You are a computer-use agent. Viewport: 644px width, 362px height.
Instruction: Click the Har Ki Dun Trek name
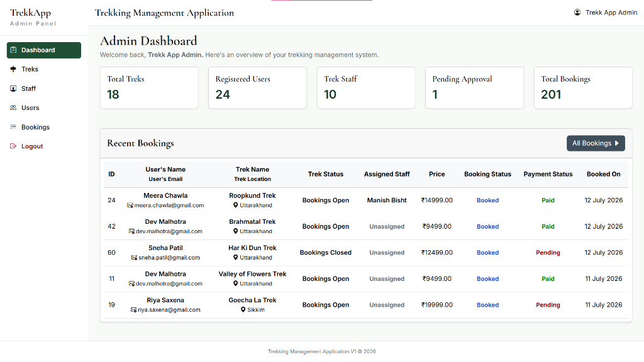[252, 248]
